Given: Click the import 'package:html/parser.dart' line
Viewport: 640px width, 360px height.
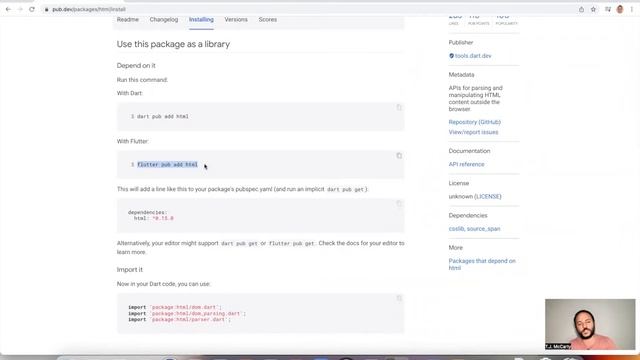Looking at the screenshot, I should pos(180,320).
